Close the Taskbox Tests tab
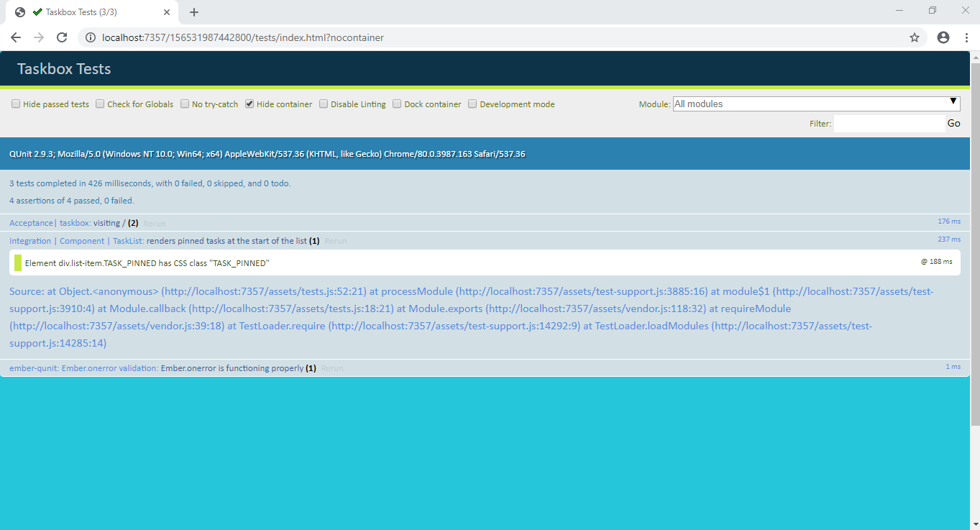The height and width of the screenshot is (530, 980). click(167, 12)
